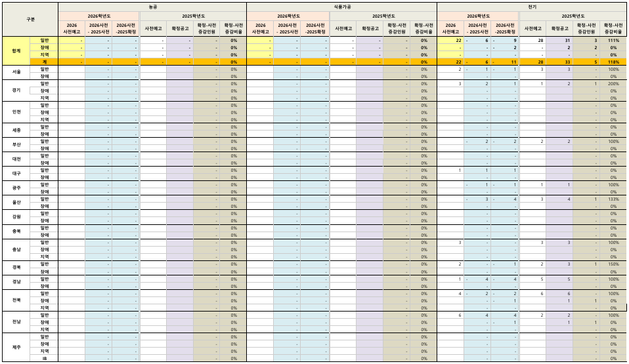Click the 2025학년도 header under 식품가공
This screenshot has height=364, width=629.
383,16
